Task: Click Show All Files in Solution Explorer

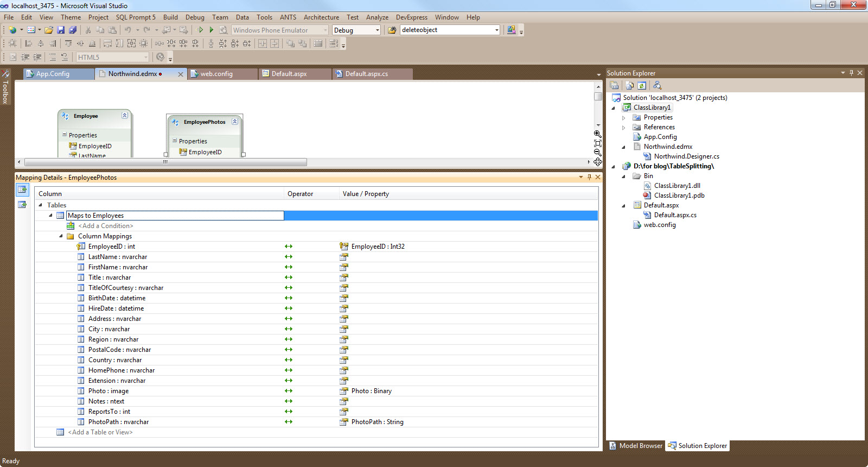Action: click(x=630, y=85)
